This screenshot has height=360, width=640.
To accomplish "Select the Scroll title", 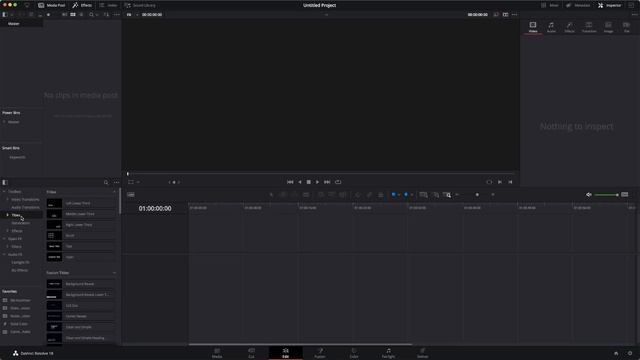I will point(81,236).
